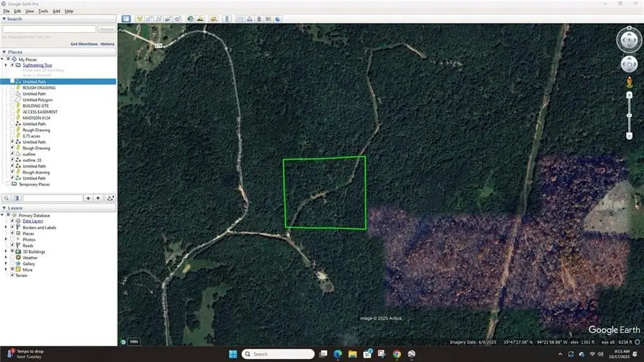The height and width of the screenshot is (362, 644).
Task: Open the search History link
Action: tap(108, 44)
